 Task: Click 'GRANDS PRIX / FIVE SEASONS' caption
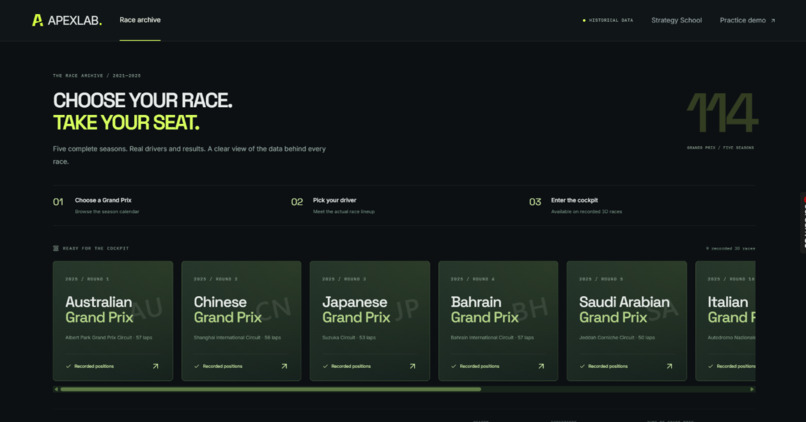coord(720,148)
